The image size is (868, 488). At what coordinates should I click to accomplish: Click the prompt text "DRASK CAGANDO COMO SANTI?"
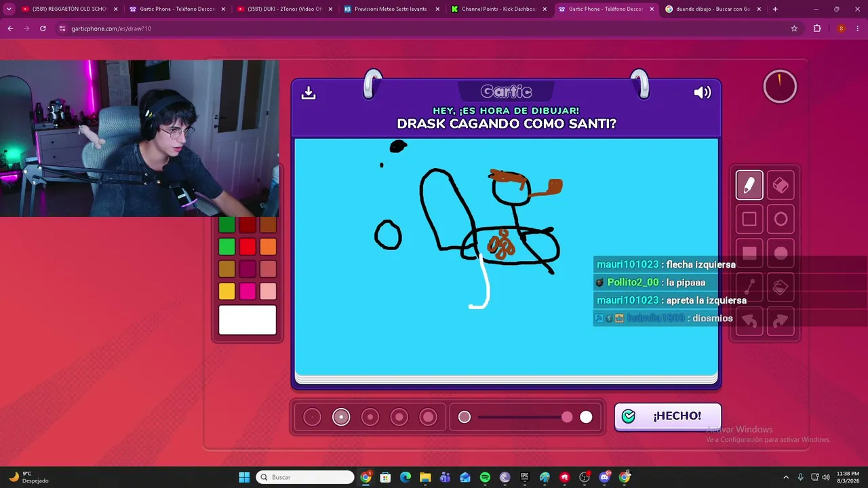tap(507, 124)
